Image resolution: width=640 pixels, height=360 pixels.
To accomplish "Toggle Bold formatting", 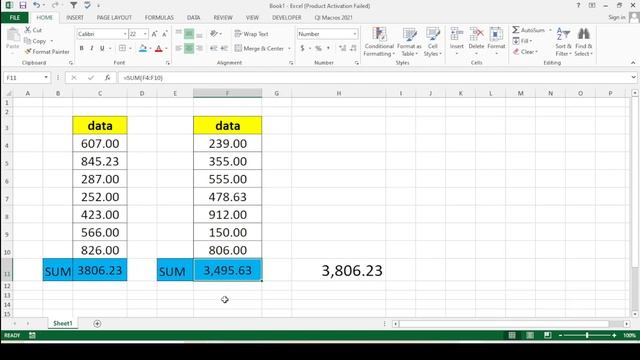I will (x=82, y=48).
